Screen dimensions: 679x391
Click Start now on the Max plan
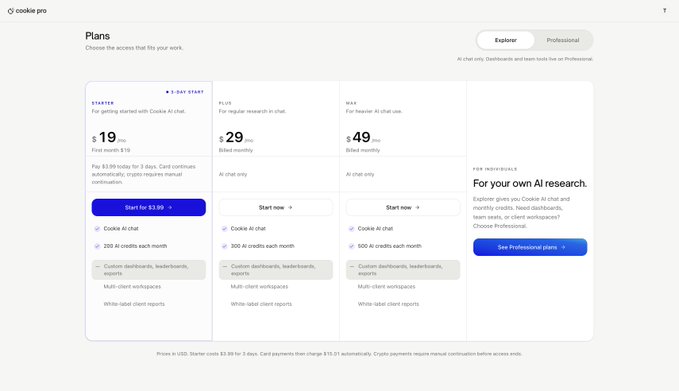(403, 207)
